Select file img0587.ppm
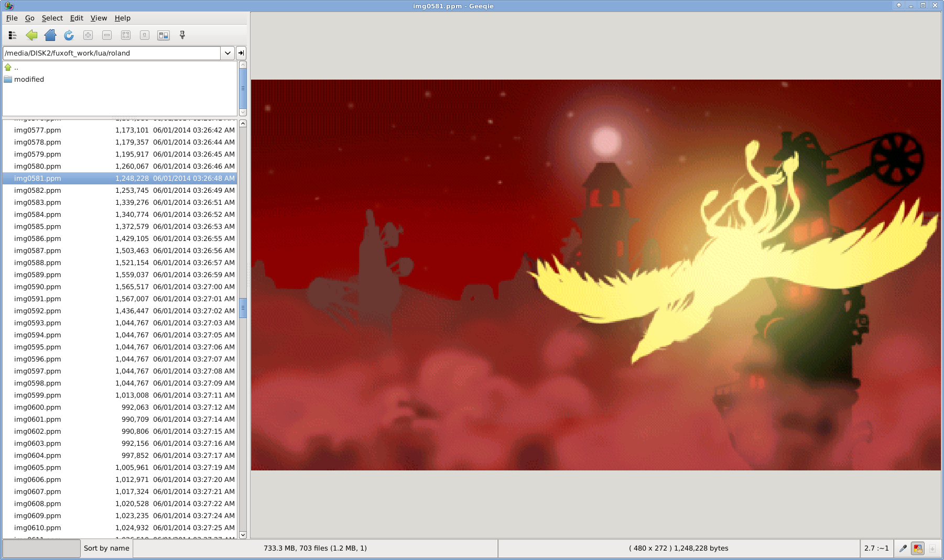 (120, 251)
